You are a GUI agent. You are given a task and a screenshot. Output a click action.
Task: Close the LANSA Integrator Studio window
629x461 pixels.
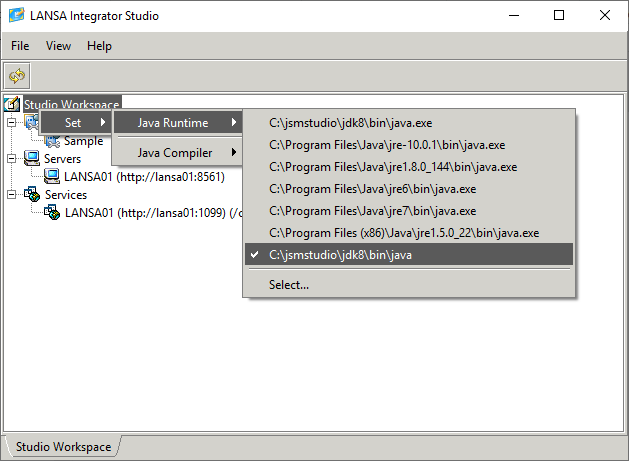point(605,16)
